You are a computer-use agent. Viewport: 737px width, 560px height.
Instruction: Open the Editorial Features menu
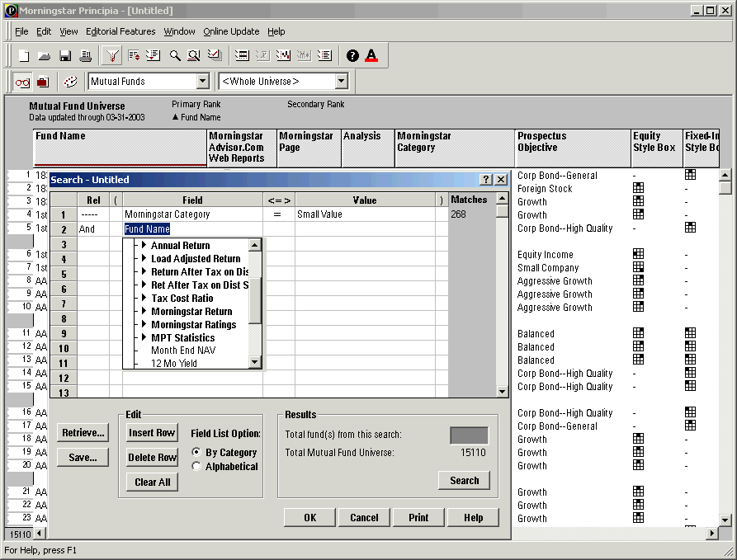coord(120,31)
